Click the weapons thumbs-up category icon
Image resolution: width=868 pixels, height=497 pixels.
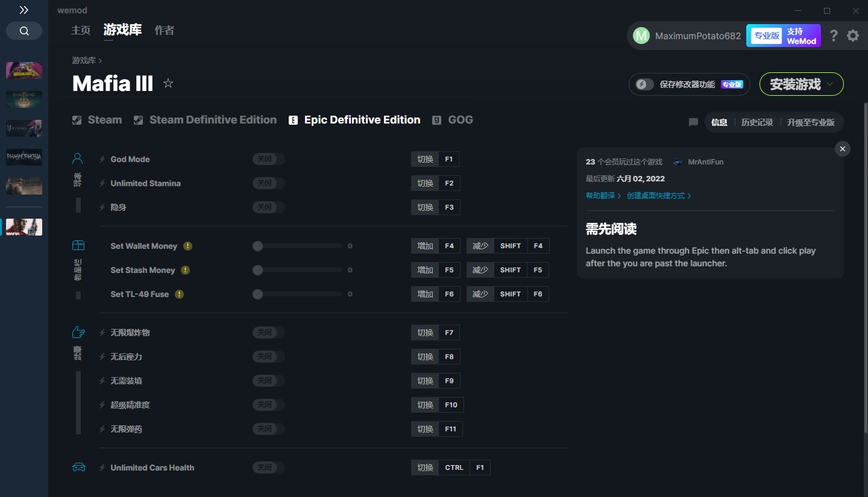78,332
